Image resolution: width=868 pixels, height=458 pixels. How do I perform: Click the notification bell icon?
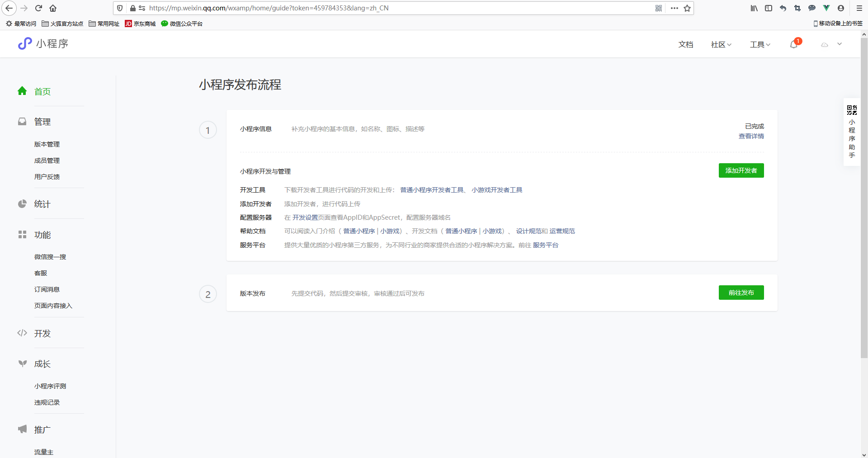click(793, 44)
